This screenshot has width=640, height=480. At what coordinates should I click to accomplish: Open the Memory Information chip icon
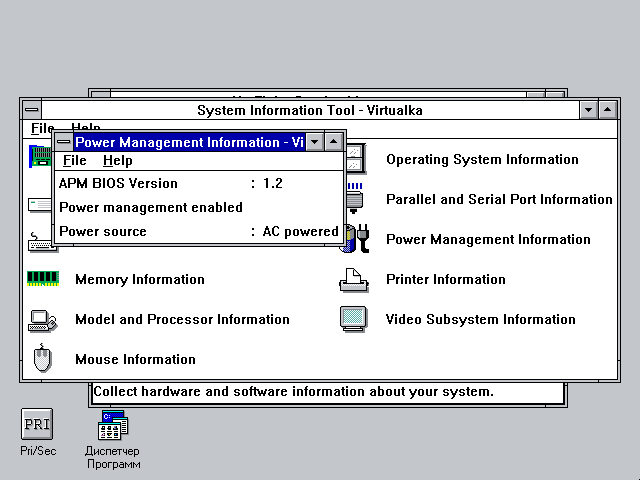point(42,279)
